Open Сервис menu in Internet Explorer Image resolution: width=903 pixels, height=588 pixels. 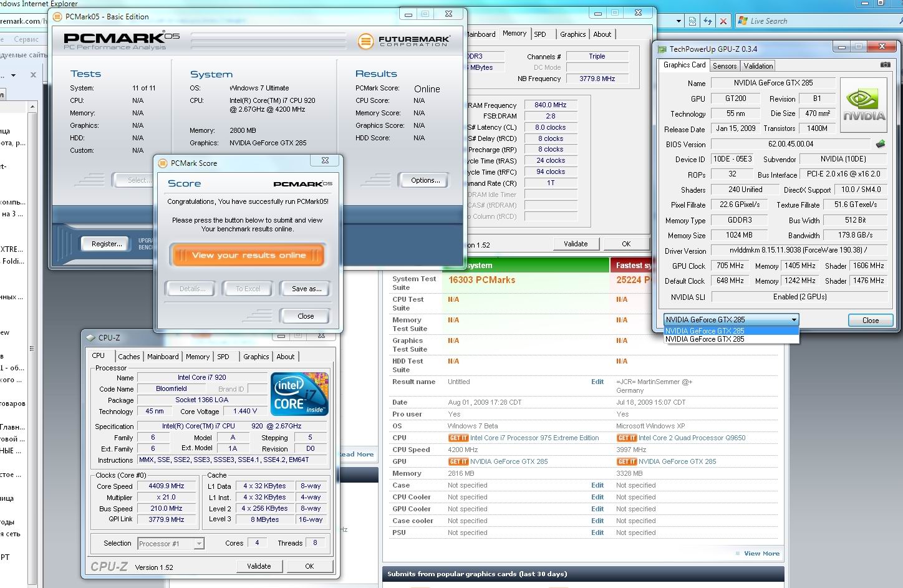point(26,39)
